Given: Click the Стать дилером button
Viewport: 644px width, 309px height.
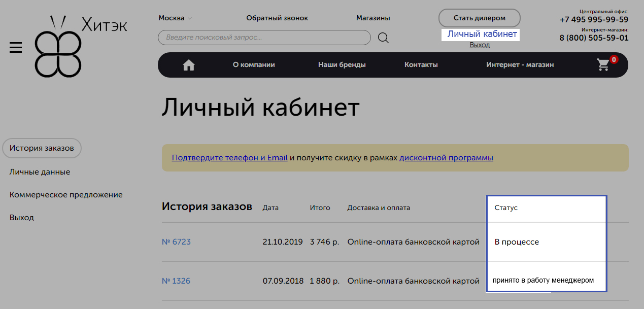Looking at the screenshot, I should click(479, 18).
